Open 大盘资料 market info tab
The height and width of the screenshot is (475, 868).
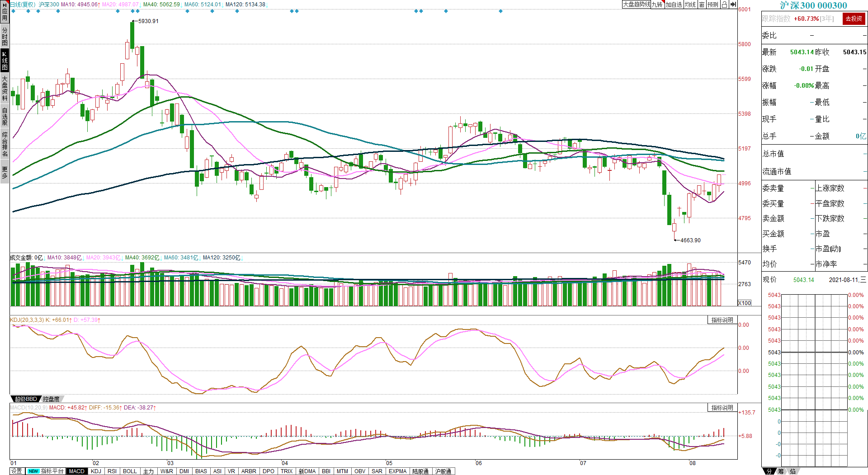5,88
